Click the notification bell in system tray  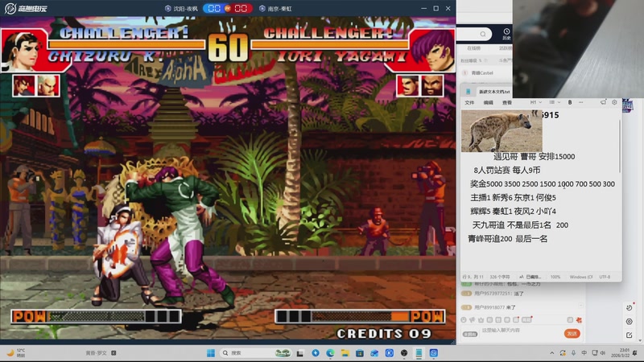(x=635, y=353)
